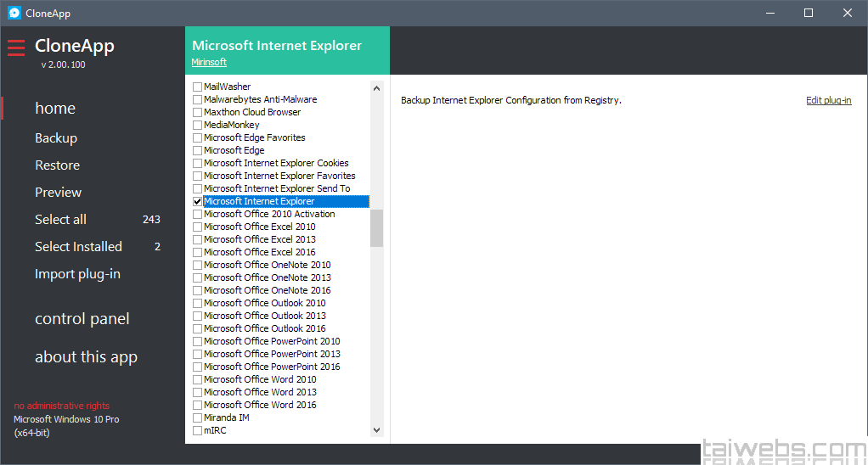Follow the Mirinsoft author link
The width and height of the screenshot is (868, 465).
pyautogui.click(x=209, y=62)
